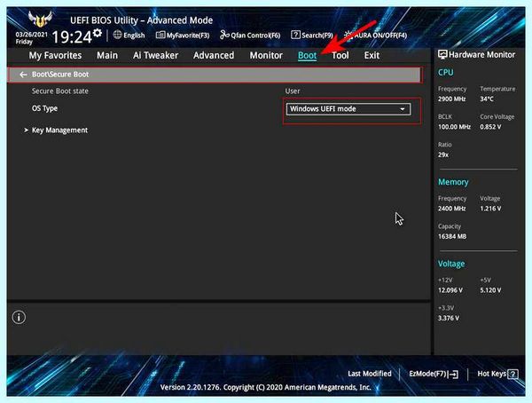532x403 pixels.
Task: Click the Voltage section heading
Action: [x=451, y=264]
